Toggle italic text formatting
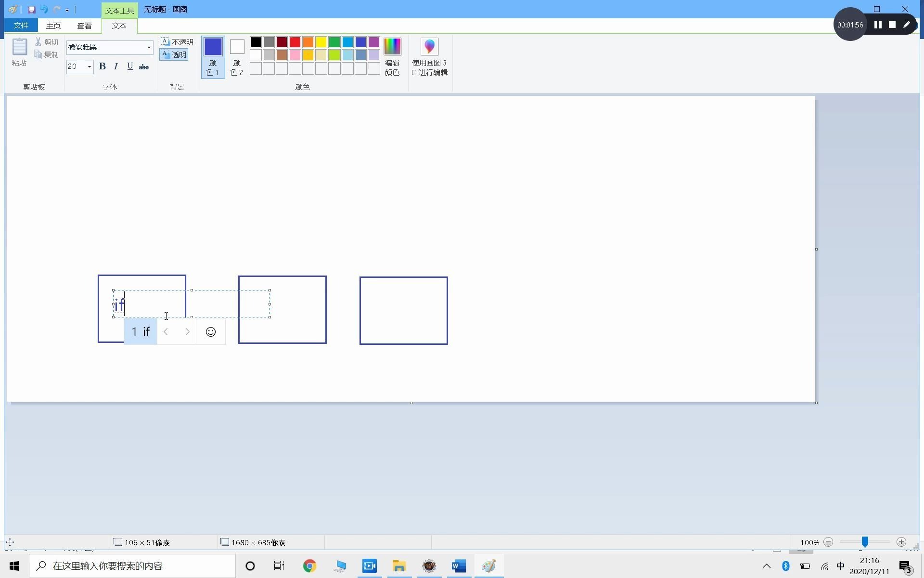 tap(116, 66)
